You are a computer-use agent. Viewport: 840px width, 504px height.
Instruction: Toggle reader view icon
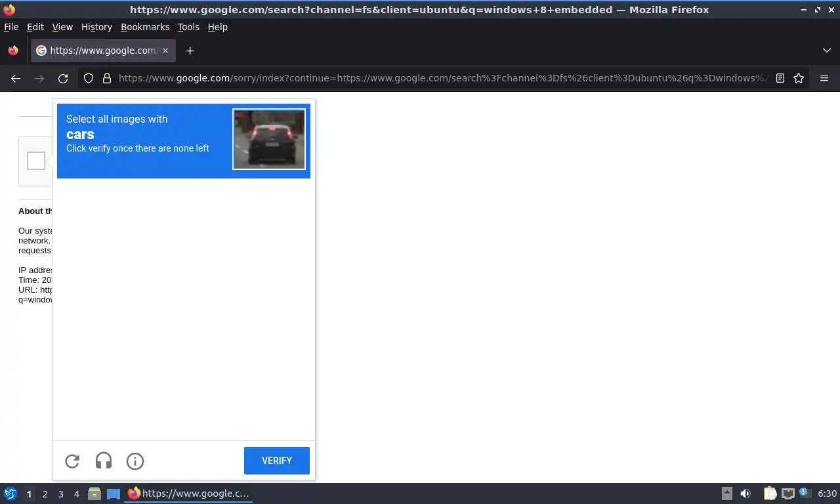(x=780, y=78)
